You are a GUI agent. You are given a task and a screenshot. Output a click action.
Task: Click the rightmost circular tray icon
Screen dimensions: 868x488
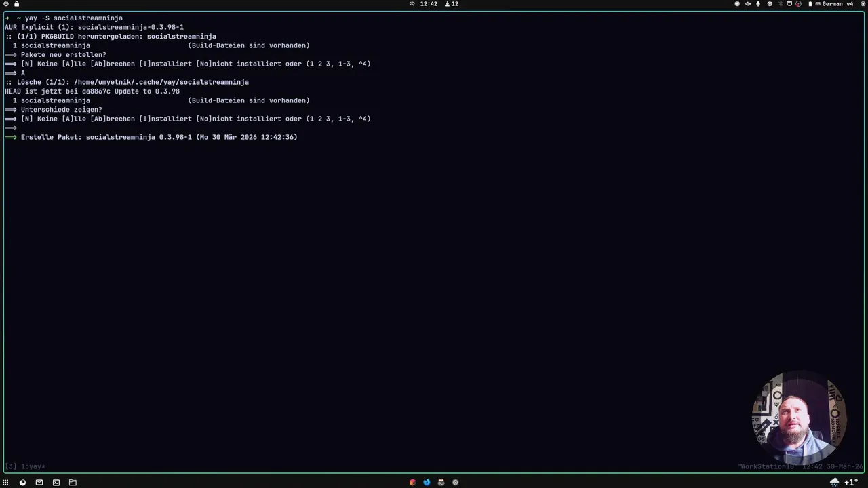point(863,4)
